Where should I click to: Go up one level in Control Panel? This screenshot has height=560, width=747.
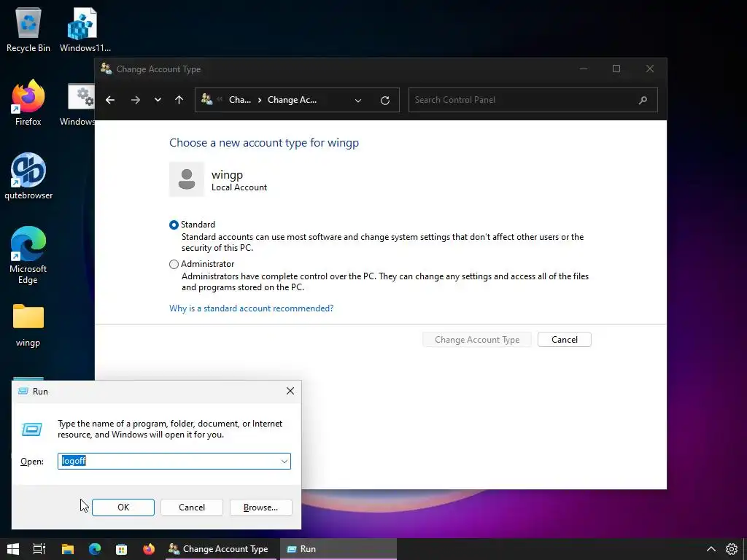[179, 100]
